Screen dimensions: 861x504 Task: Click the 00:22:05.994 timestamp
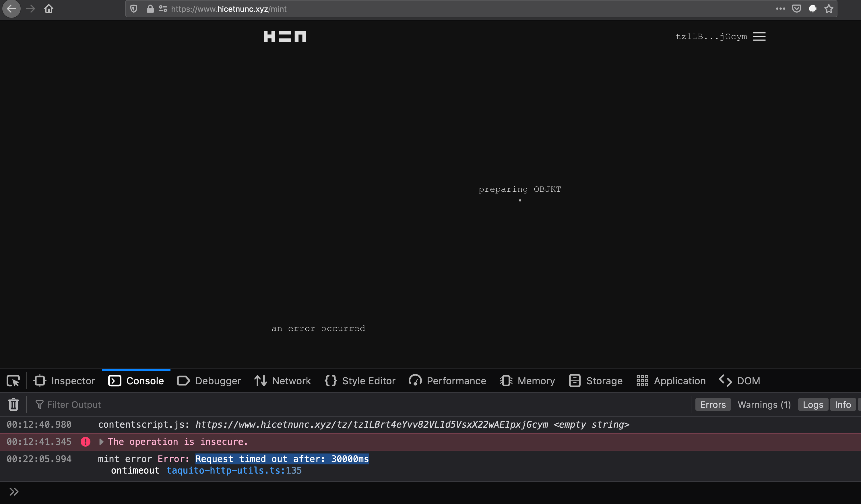[39, 459]
